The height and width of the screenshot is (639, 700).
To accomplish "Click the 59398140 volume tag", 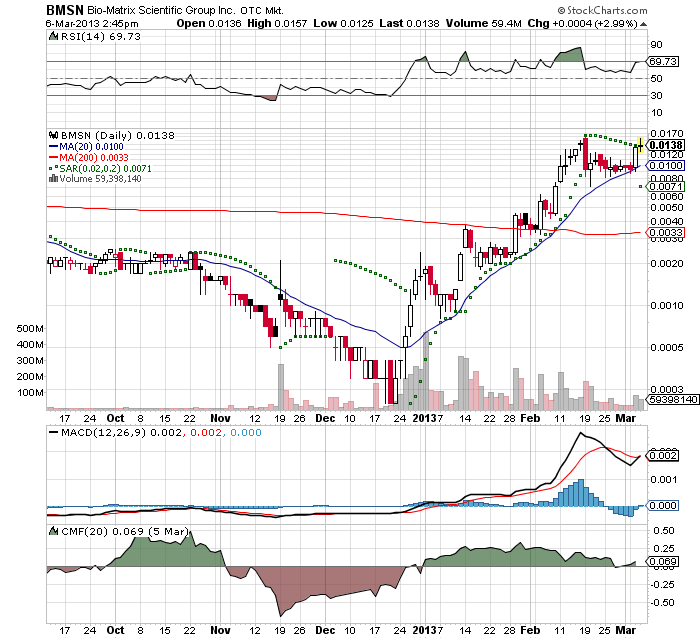I will tap(674, 399).
